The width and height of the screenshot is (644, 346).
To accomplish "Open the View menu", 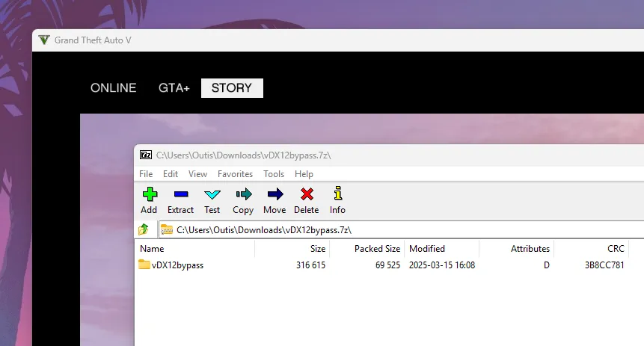I will coord(197,174).
